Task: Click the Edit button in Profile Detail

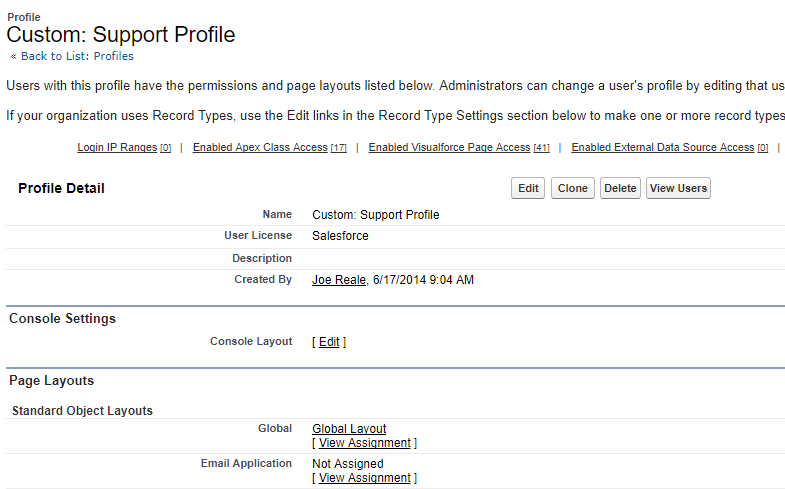Action: pyautogui.click(x=528, y=188)
